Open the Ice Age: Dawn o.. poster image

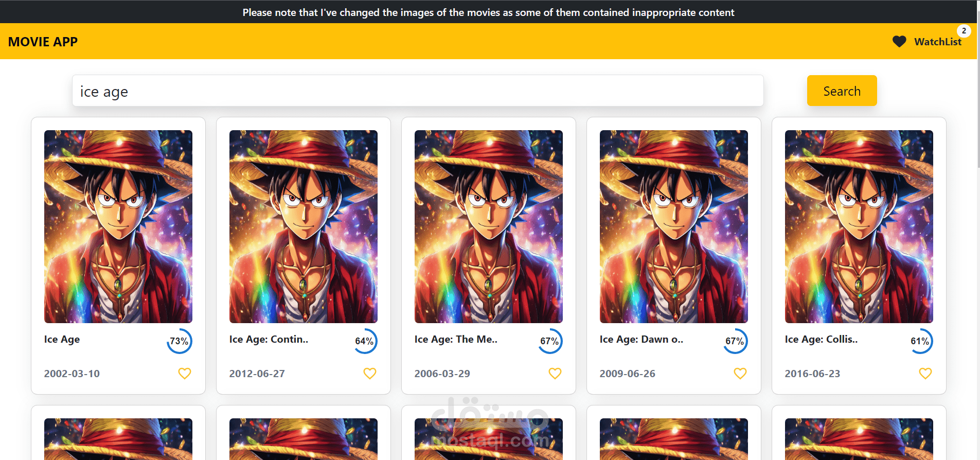674,226
